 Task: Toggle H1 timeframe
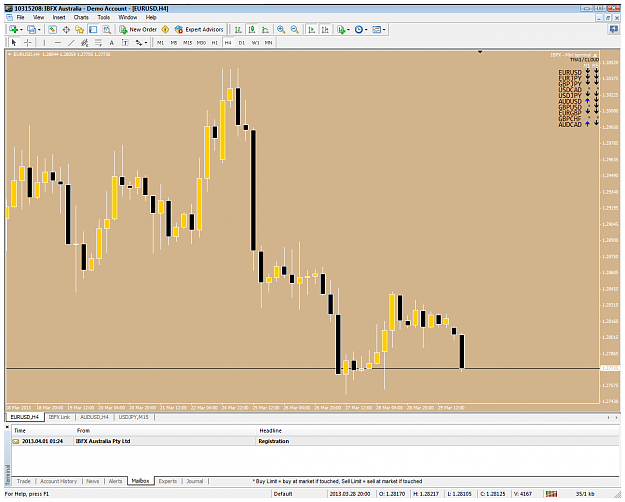tap(215, 43)
